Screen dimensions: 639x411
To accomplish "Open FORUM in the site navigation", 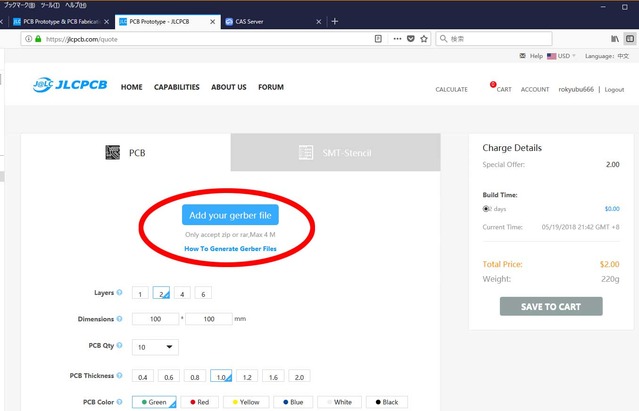I will click(271, 87).
